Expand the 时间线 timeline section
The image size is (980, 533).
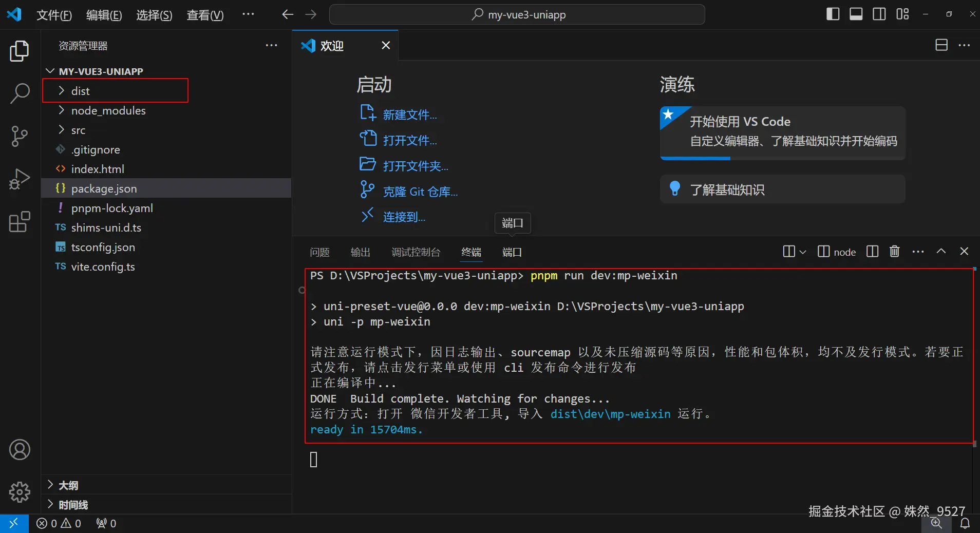pyautogui.click(x=166, y=505)
